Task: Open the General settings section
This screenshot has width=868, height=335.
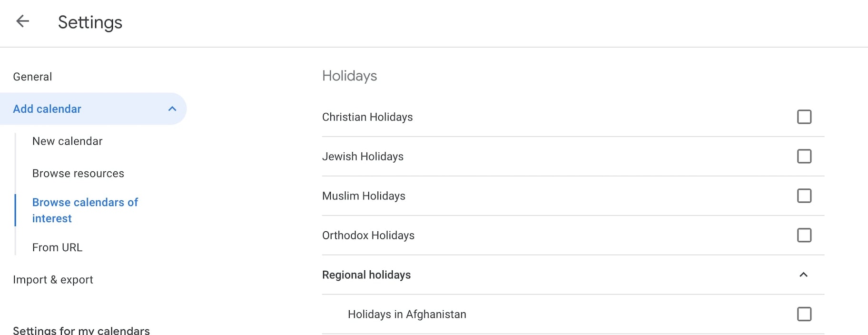Action: 32,77
